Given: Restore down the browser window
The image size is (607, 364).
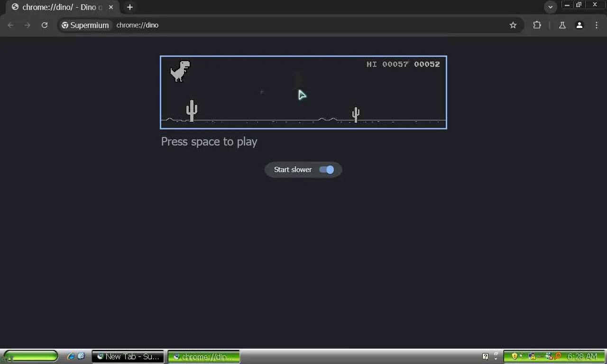Looking at the screenshot, I should coord(579,5).
